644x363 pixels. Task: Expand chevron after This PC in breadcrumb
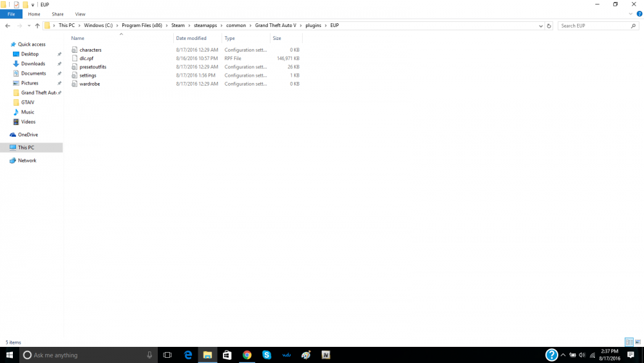click(79, 26)
